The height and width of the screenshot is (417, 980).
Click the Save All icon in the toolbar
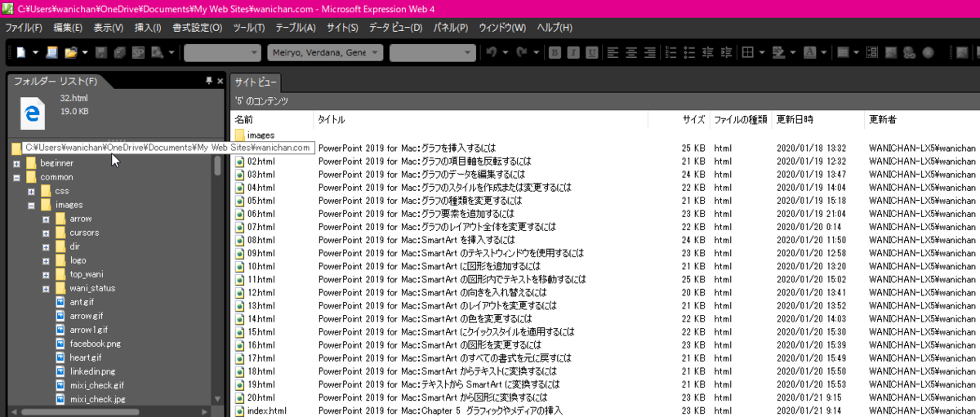[x=119, y=52]
